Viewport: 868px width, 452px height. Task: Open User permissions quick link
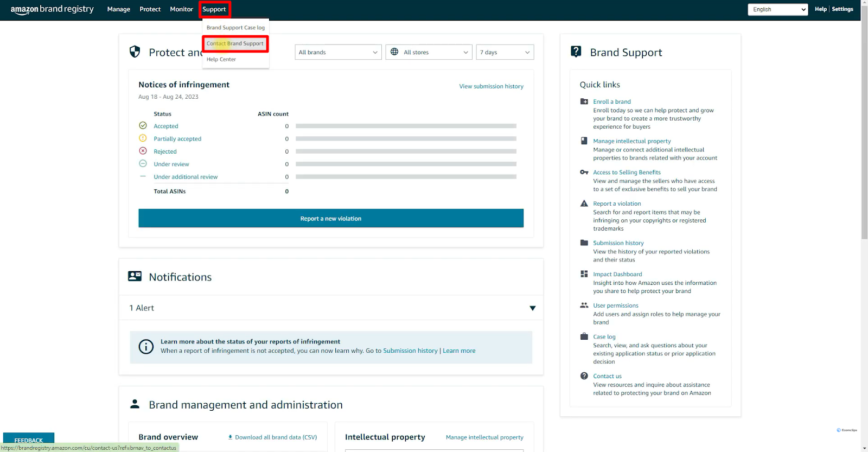616,305
